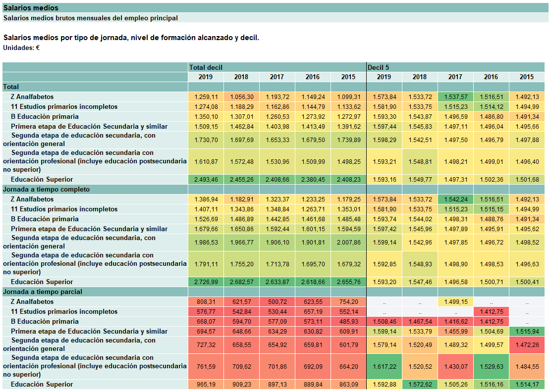This screenshot has height=392, width=552.
Task: Select the yellow cell 1.499,15
Action: (455, 301)
